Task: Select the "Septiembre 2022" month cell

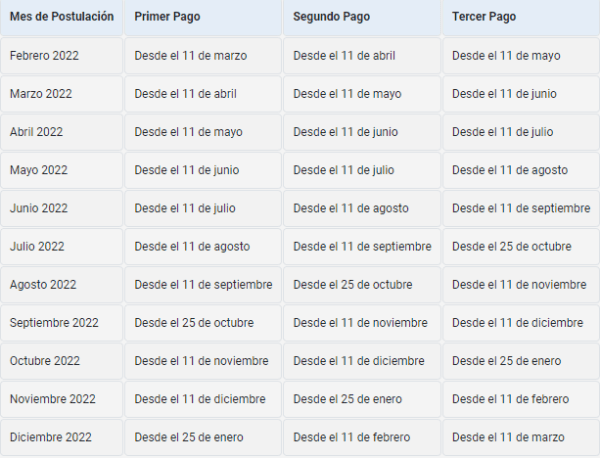Action: tap(54, 322)
